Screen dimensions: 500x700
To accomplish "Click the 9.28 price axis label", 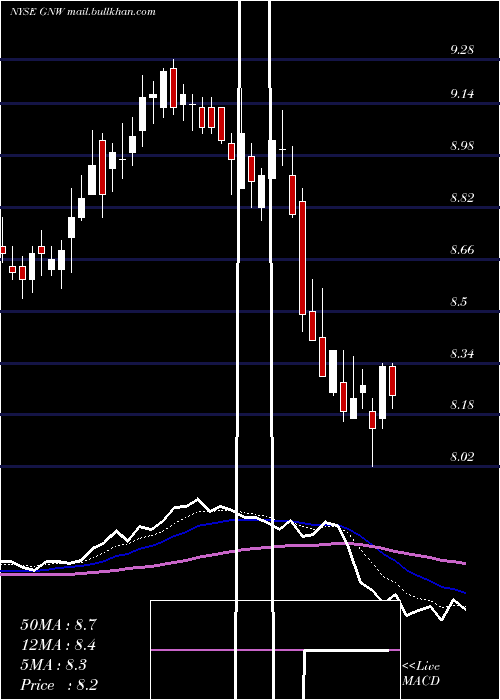I will (x=461, y=49).
